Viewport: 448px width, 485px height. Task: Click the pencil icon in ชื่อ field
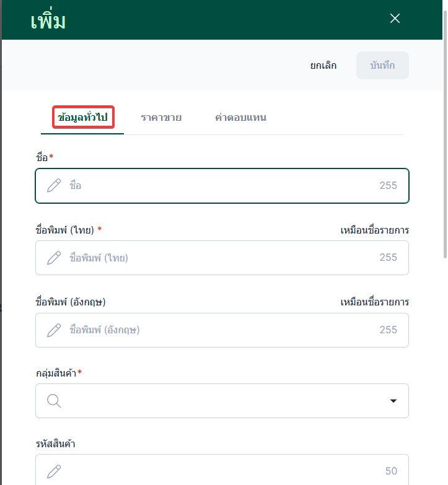coord(55,185)
